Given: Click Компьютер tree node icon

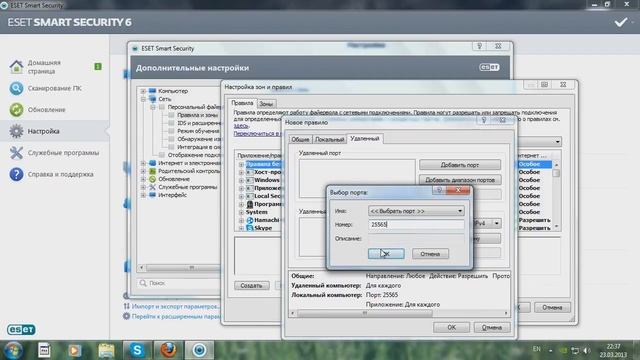Looking at the screenshot, I should [x=153, y=91].
